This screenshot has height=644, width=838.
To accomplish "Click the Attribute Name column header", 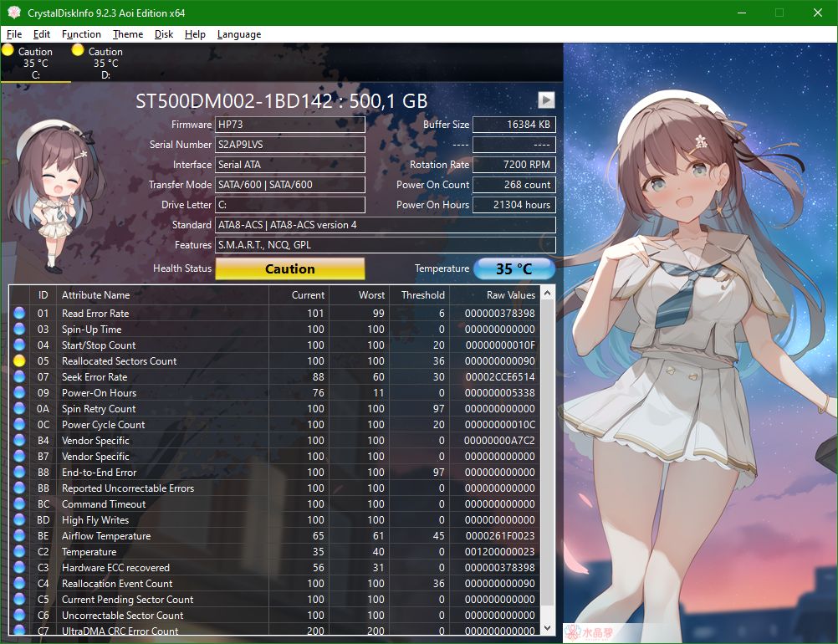I will 162,295.
